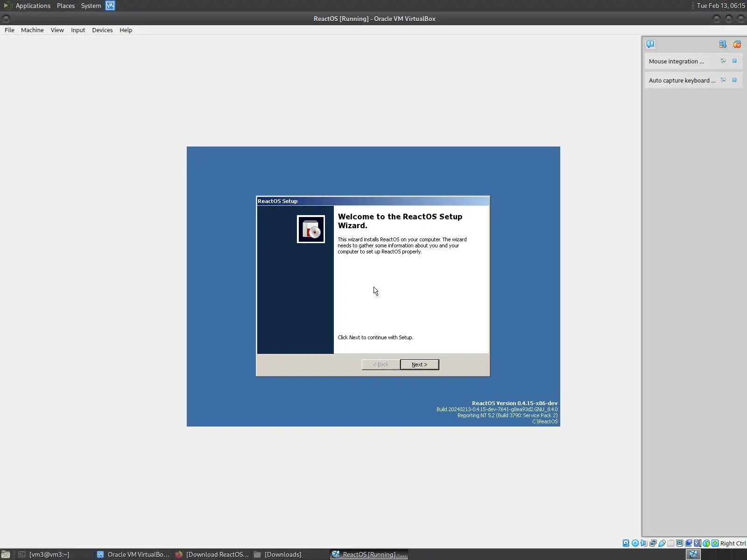Click the shared folders indicator
Screen dimensions: 747x560
pos(670,543)
